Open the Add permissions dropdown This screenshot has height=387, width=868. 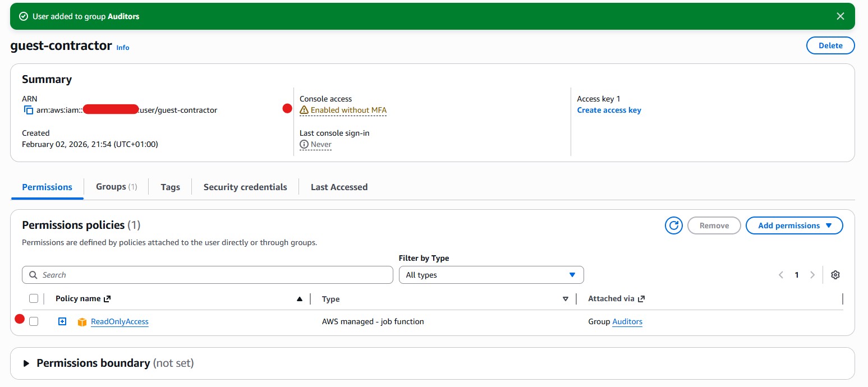point(794,225)
